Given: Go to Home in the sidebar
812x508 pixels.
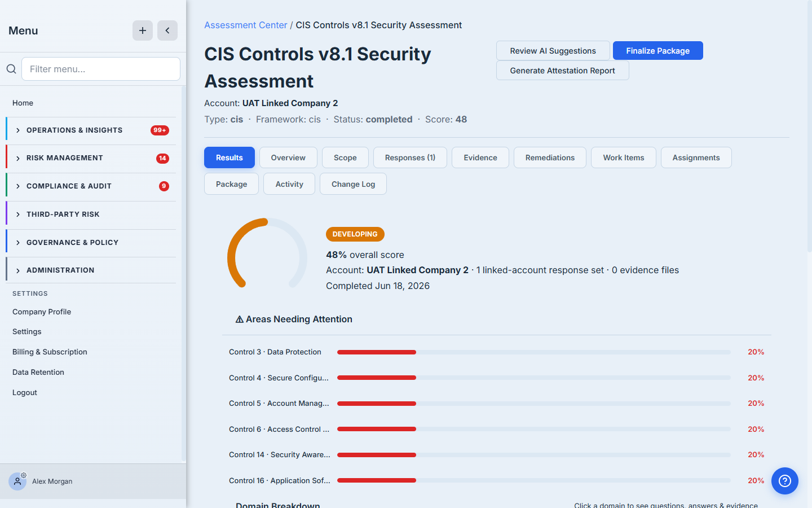Looking at the screenshot, I should pos(23,103).
